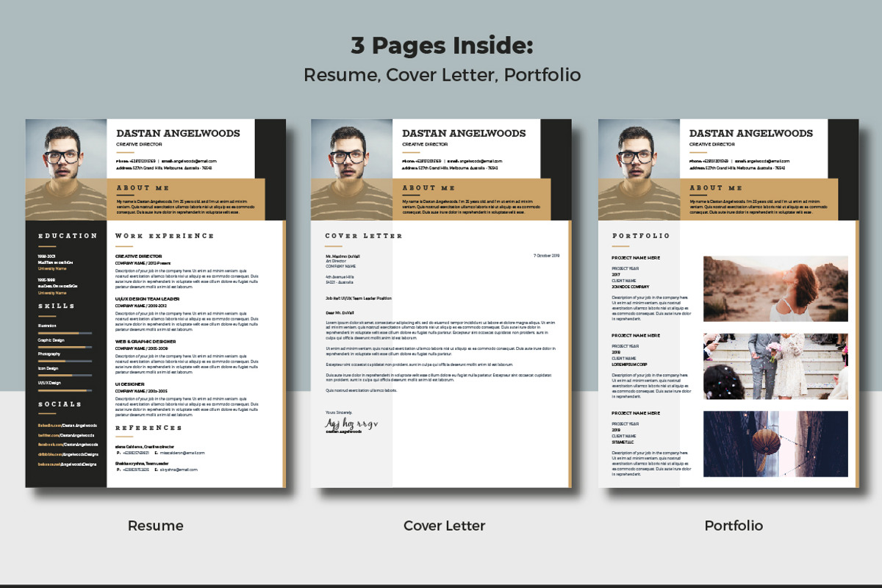Click the SKILLS section heading

click(57, 306)
